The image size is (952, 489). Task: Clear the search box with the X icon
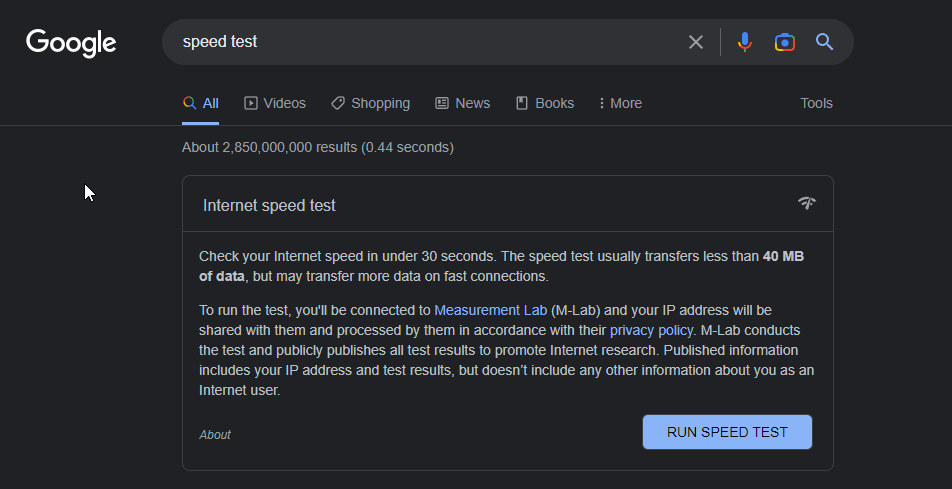tap(696, 42)
